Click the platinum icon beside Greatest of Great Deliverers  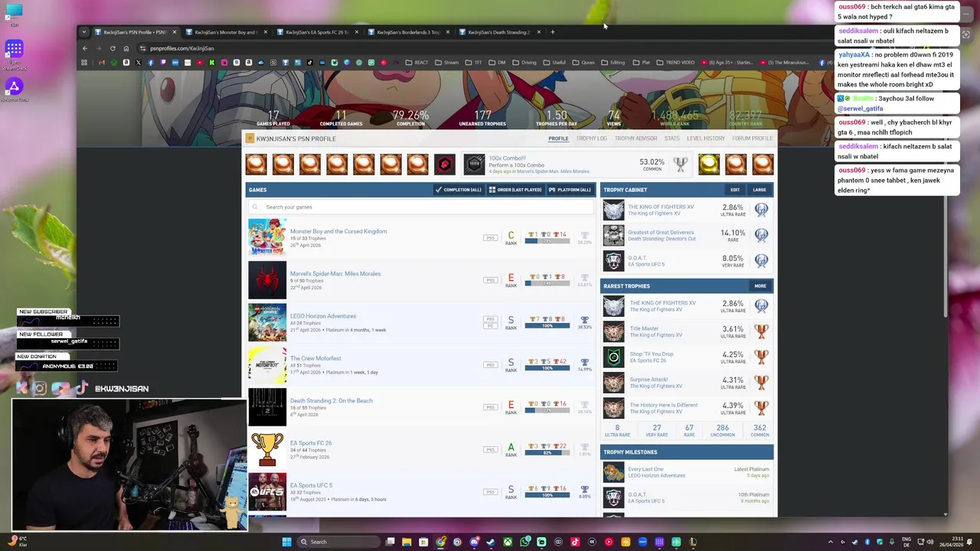pyautogui.click(x=761, y=235)
